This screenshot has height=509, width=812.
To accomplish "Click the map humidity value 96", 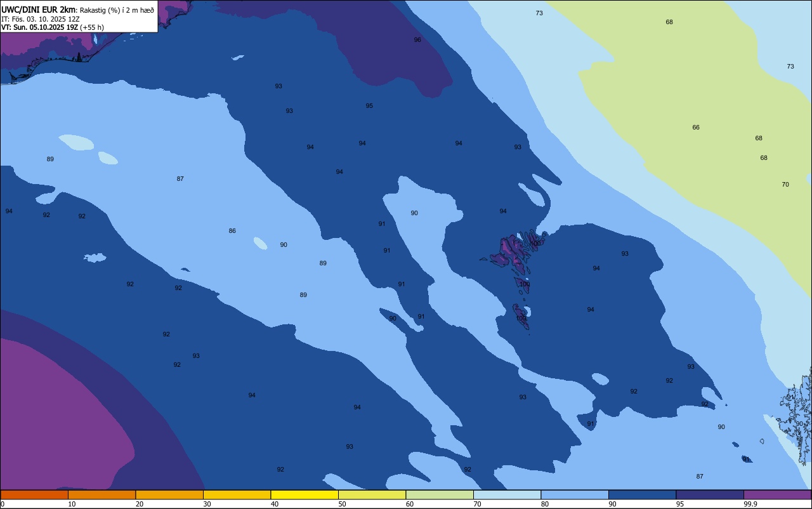I will click(417, 39).
